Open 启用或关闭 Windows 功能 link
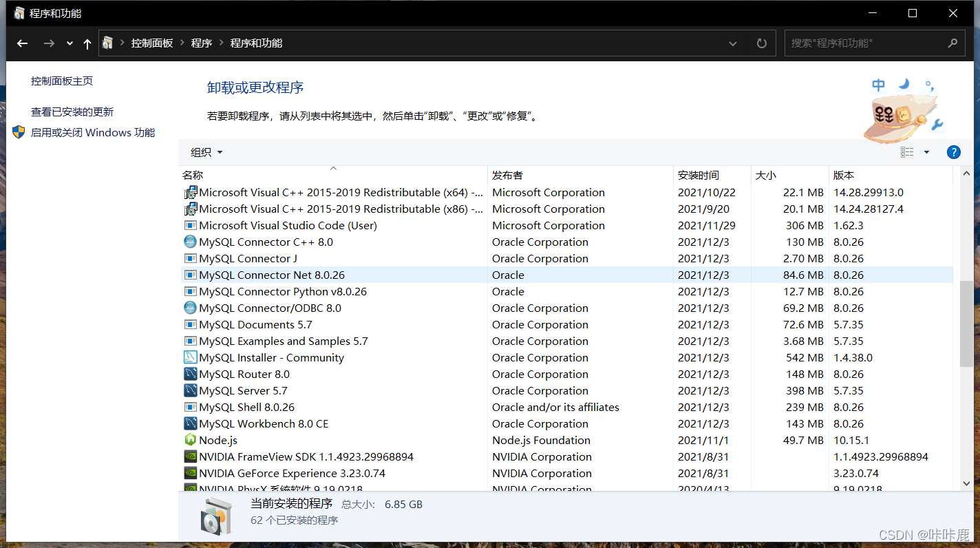The image size is (980, 548). coord(93,132)
